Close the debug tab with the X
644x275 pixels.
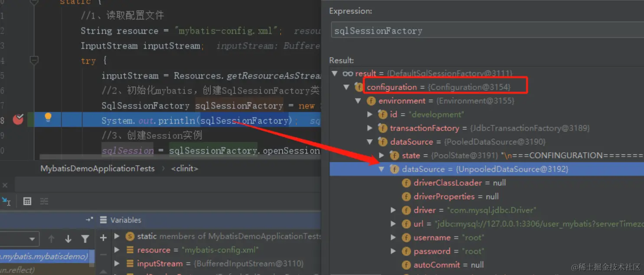(4, 186)
